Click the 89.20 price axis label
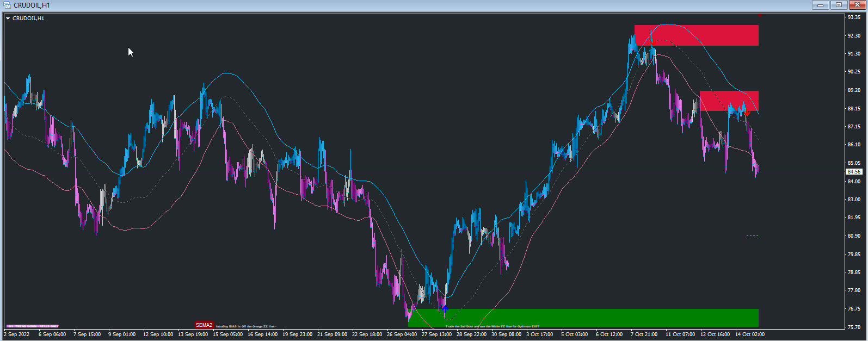868x341 pixels. point(854,90)
